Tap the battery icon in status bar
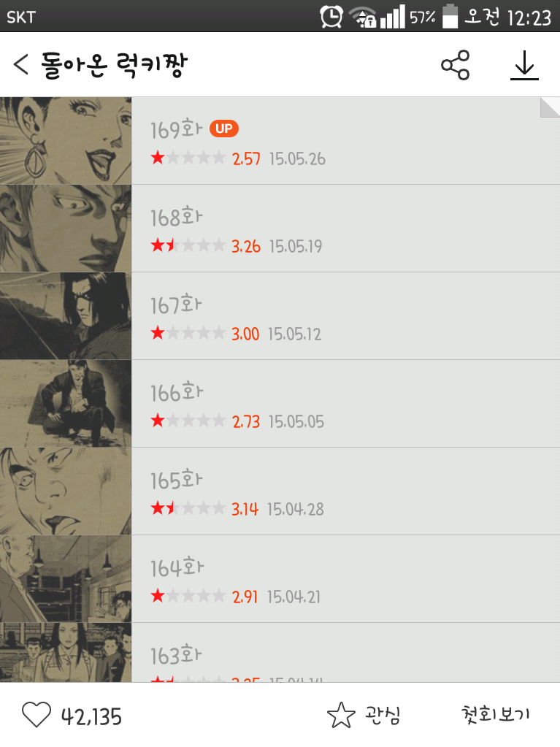This screenshot has width=560, height=747. click(450, 16)
